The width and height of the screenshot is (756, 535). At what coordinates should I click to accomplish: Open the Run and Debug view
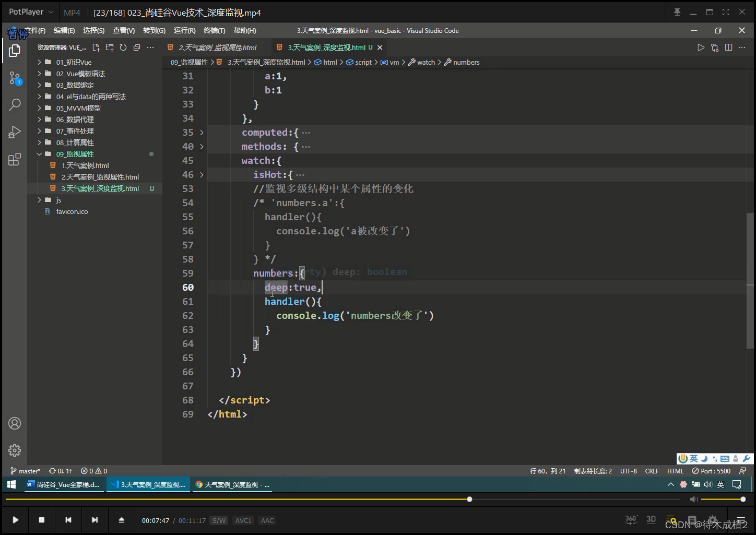tap(15, 132)
